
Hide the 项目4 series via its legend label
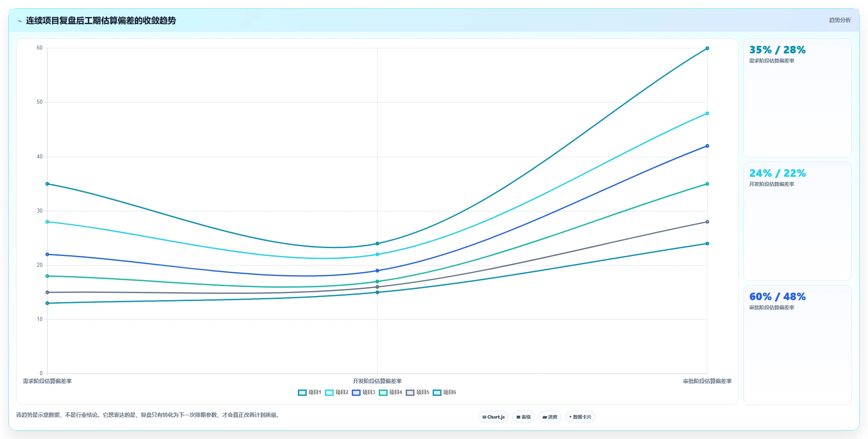click(395, 392)
